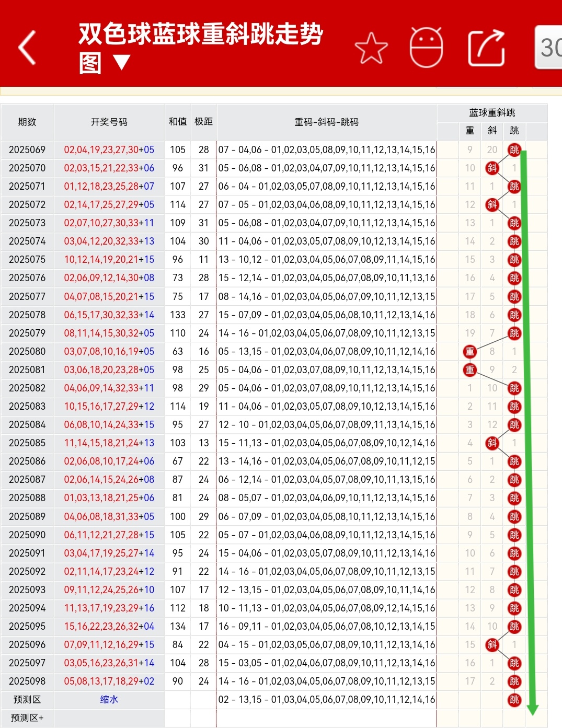Expand the title dropdown arrow next to 图

[122, 63]
